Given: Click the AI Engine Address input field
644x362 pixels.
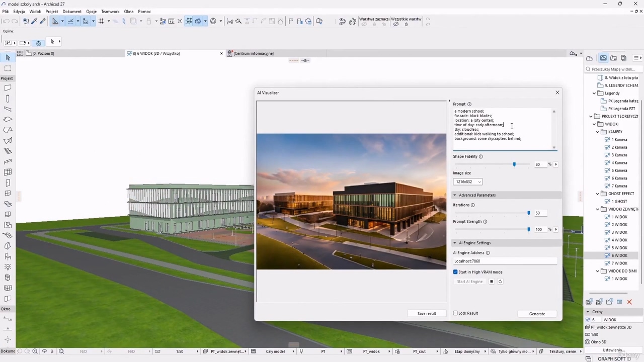Looking at the screenshot, I should (x=505, y=261).
